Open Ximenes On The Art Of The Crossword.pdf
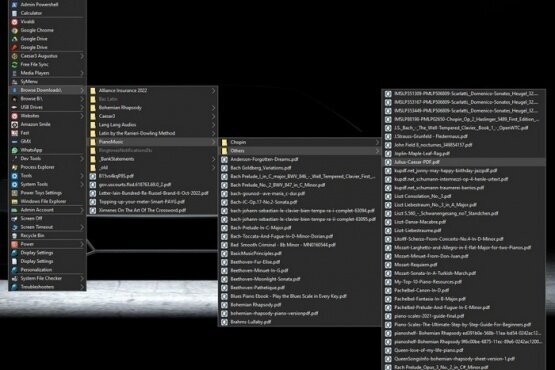The image size is (555, 370). [153, 210]
